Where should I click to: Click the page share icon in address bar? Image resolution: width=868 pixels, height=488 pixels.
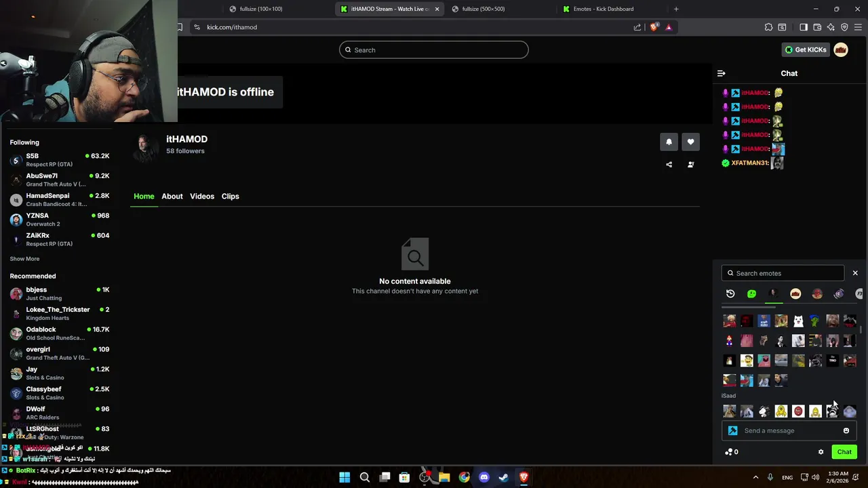click(x=637, y=27)
